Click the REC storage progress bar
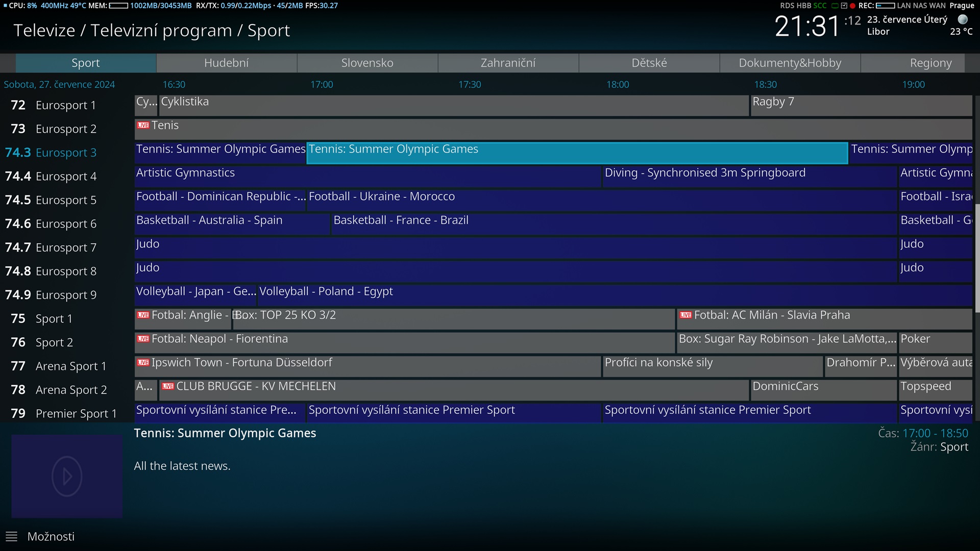 pyautogui.click(x=885, y=6)
